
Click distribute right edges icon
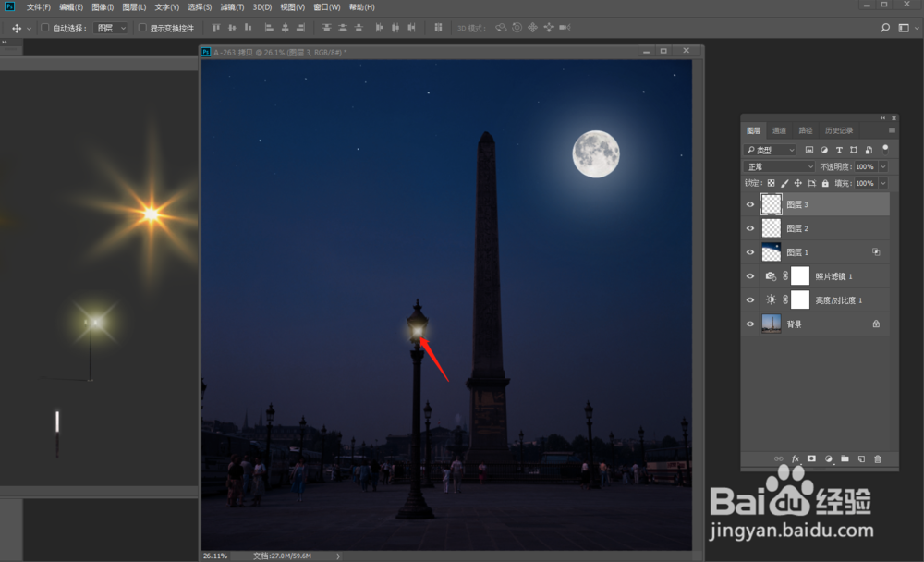(411, 28)
